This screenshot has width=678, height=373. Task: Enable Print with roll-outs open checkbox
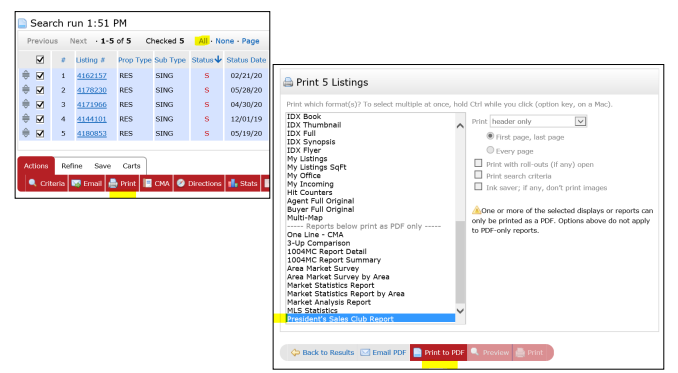(478, 163)
